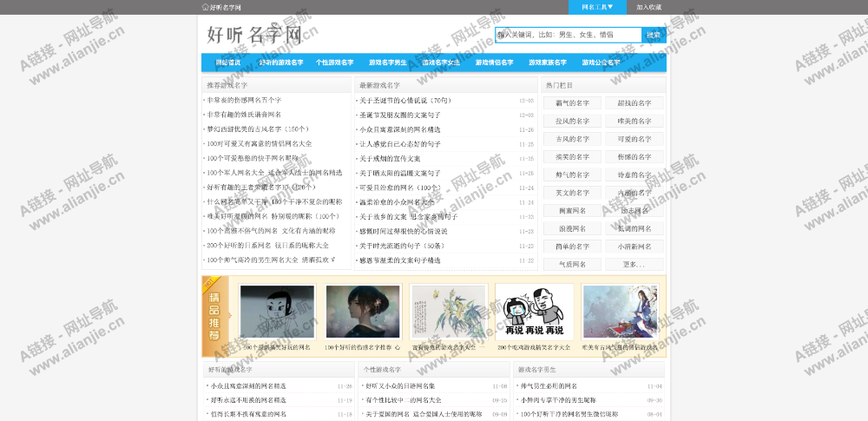This screenshot has height=421, width=868.
Task: Open the 游戏公会名字 nav item
Action: pos(601,62)
